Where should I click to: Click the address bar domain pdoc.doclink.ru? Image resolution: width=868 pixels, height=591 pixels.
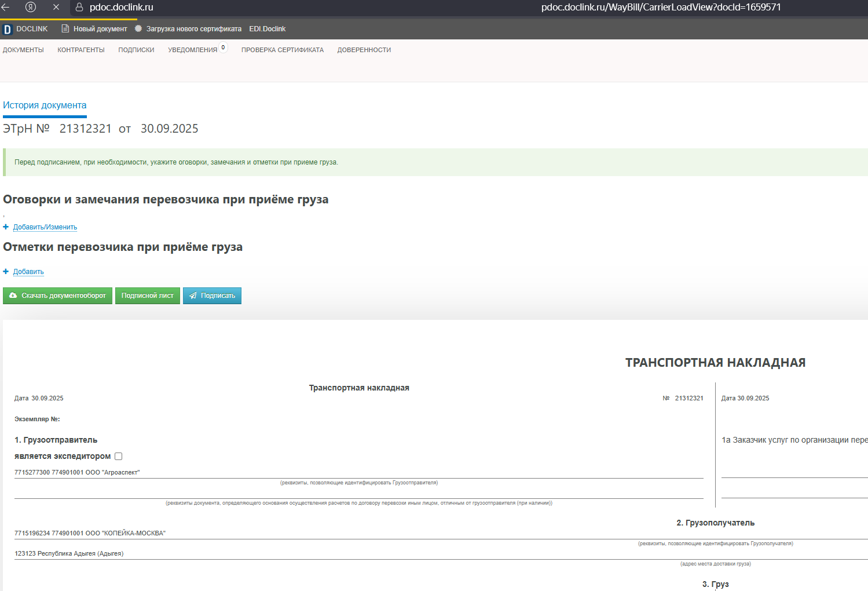pos(122,8)
